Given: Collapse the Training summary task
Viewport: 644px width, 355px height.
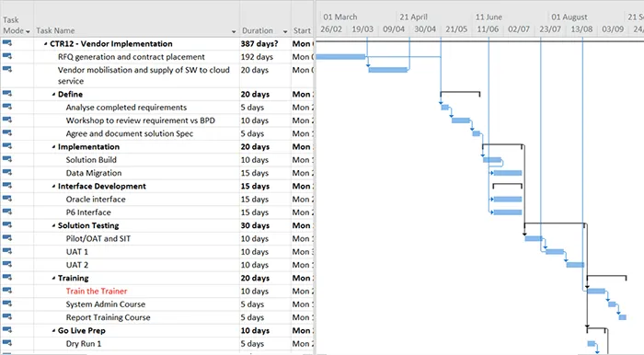Looking at the screenshot, I should tap(53, 279).
